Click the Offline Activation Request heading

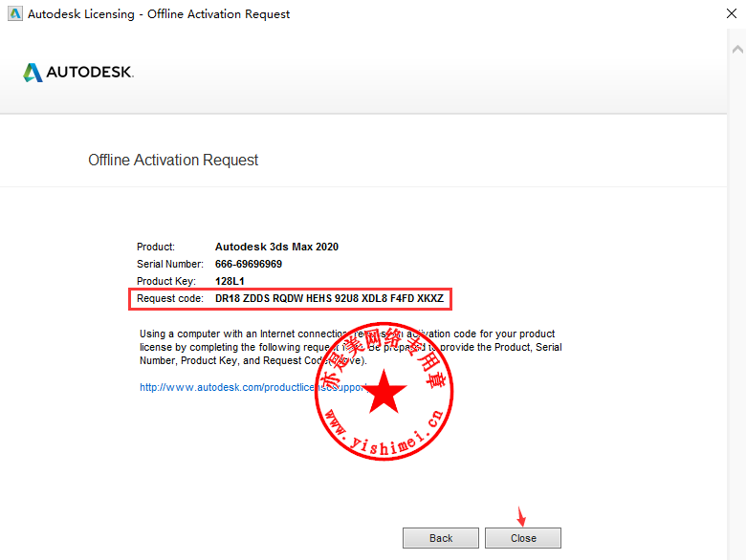pyautogui.click(x=173, y=160)
